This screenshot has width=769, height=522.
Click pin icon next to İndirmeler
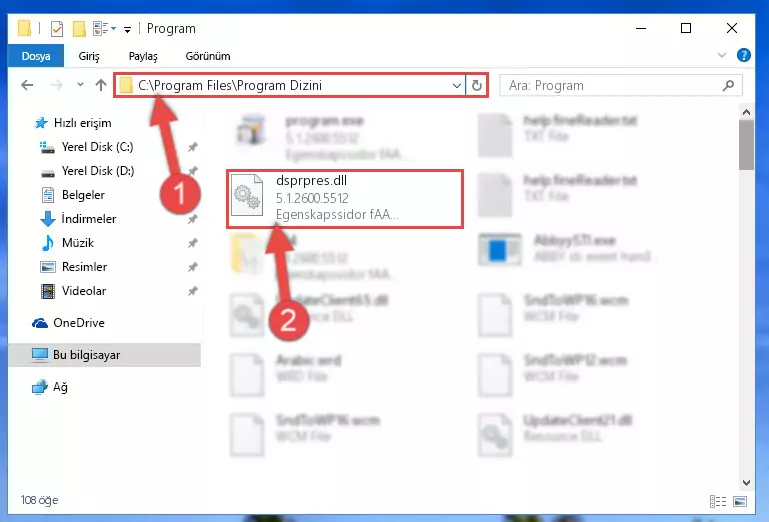tap(193, 219)
